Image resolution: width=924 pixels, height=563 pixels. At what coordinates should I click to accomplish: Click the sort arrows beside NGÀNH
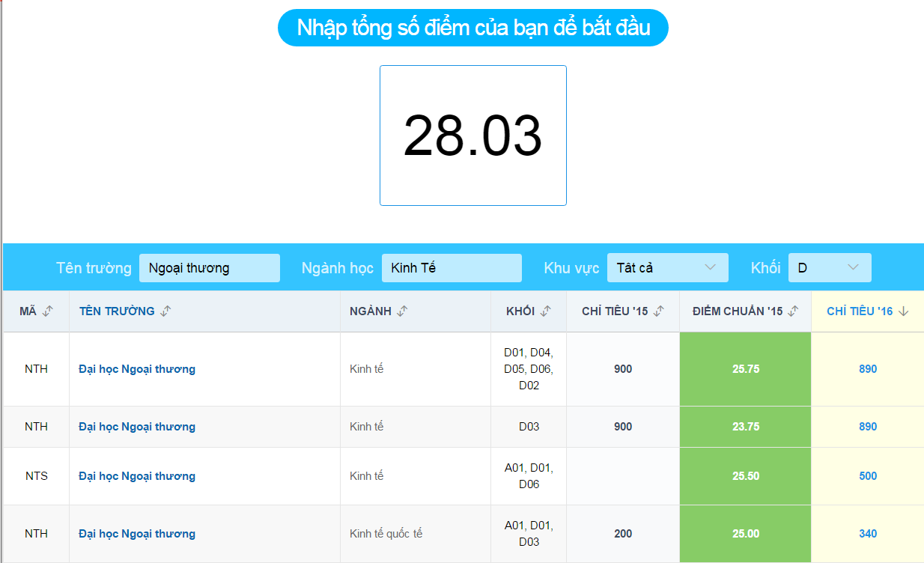click(402, 311)
